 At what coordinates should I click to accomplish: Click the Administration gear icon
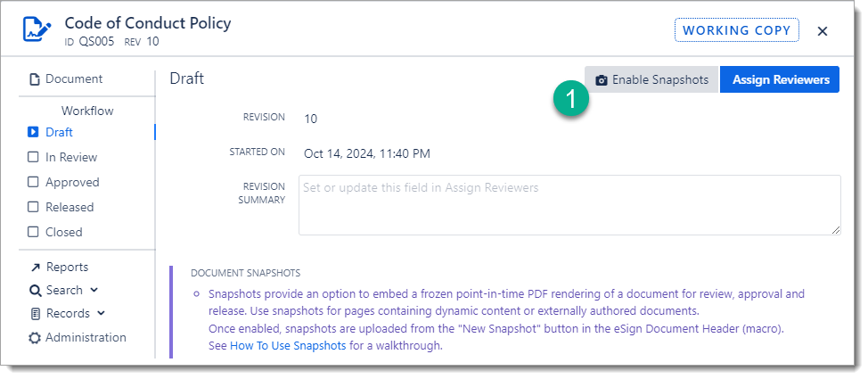pyautogui.click(x=35, y=338)
